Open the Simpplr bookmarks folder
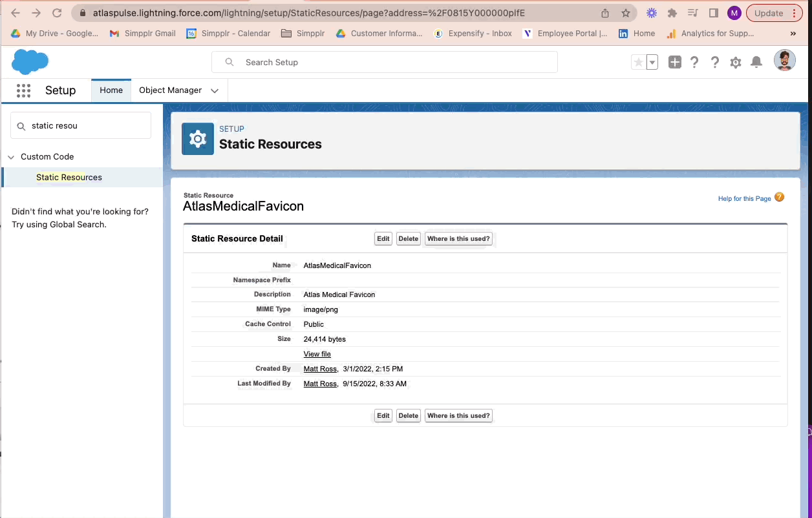The width and height of the screenshot is (812, 518). coord(303,34)
